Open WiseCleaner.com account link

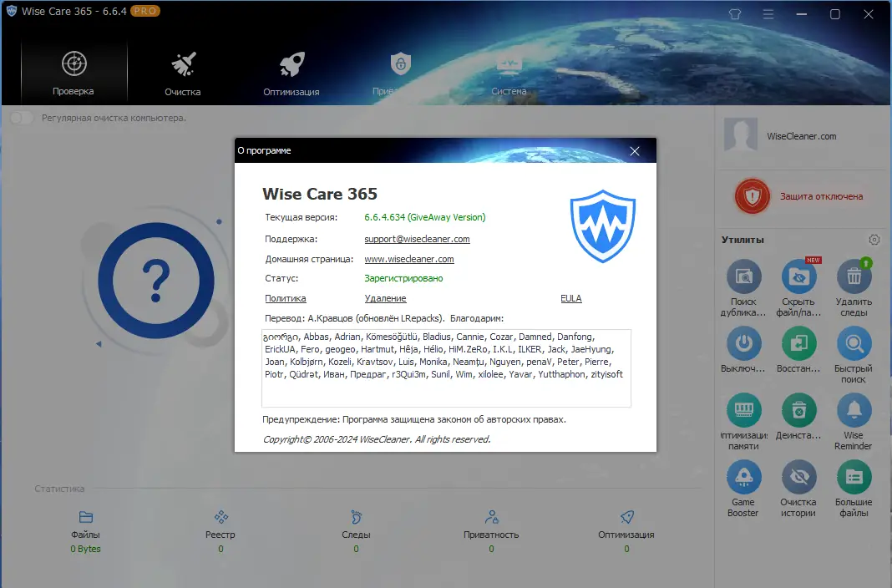(801, 136)
